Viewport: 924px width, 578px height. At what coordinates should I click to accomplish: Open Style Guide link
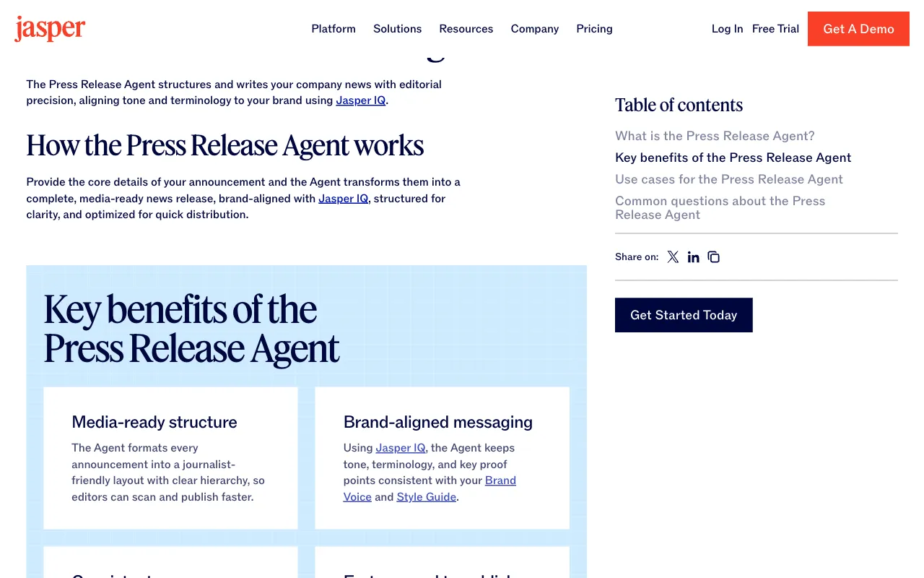coord(426,497)
